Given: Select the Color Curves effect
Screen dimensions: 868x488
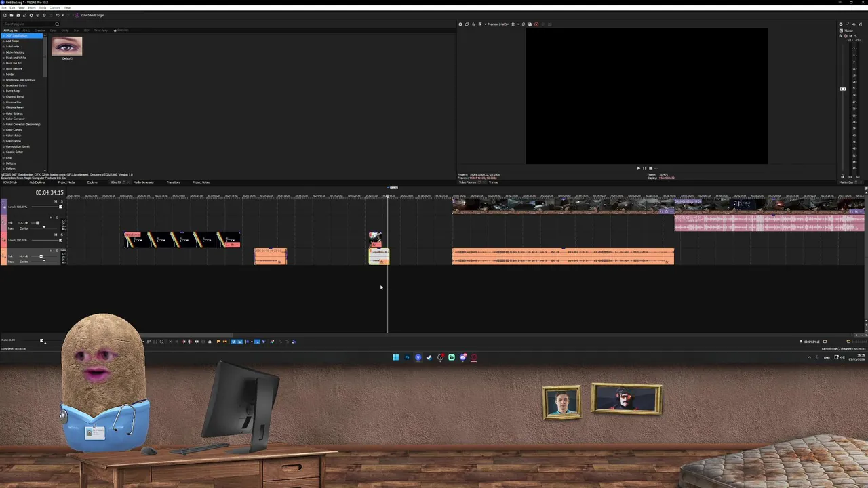Looking at the screenshot, I should point(14,129).
